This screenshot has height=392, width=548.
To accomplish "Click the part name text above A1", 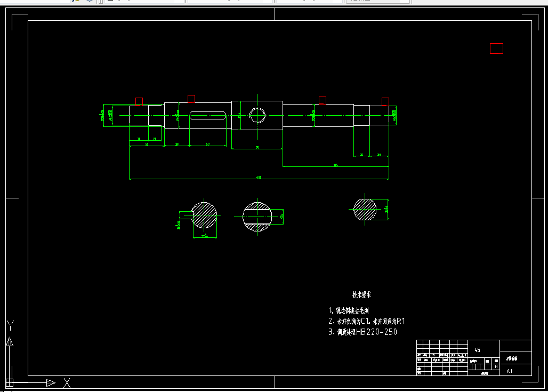I will (512, 358).
